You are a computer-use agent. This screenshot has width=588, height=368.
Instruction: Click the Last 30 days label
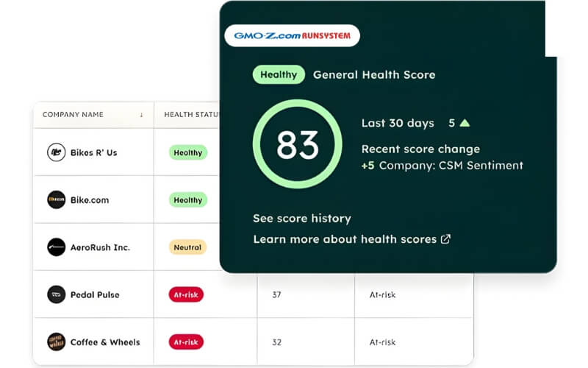click(x=398, y=123)
